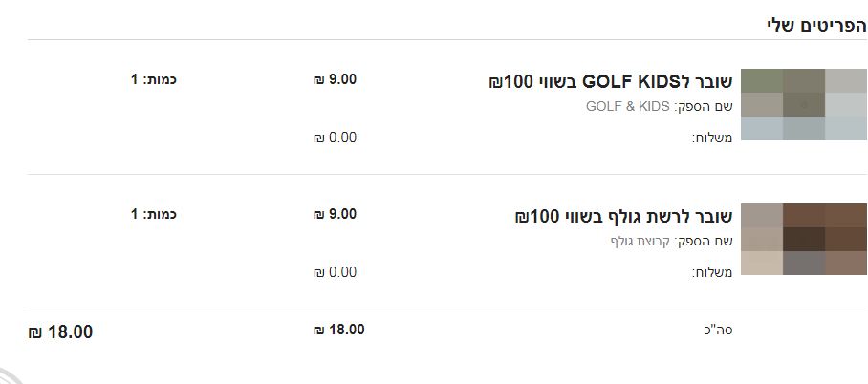The width and height of the screenshot is (868, 384).
Task: Click the subtotal 18.00 ₪ in price column
Action: [x=338, y=330]
